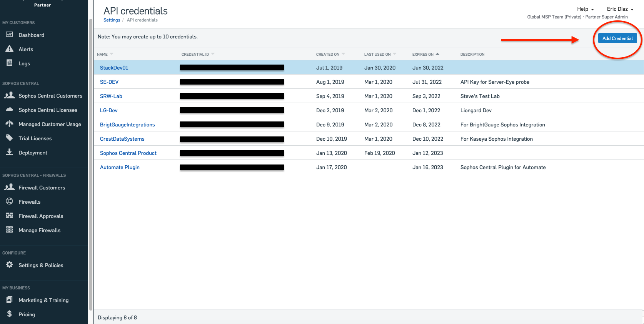Click the Managed Customer Usage icon

click(9, 124)
